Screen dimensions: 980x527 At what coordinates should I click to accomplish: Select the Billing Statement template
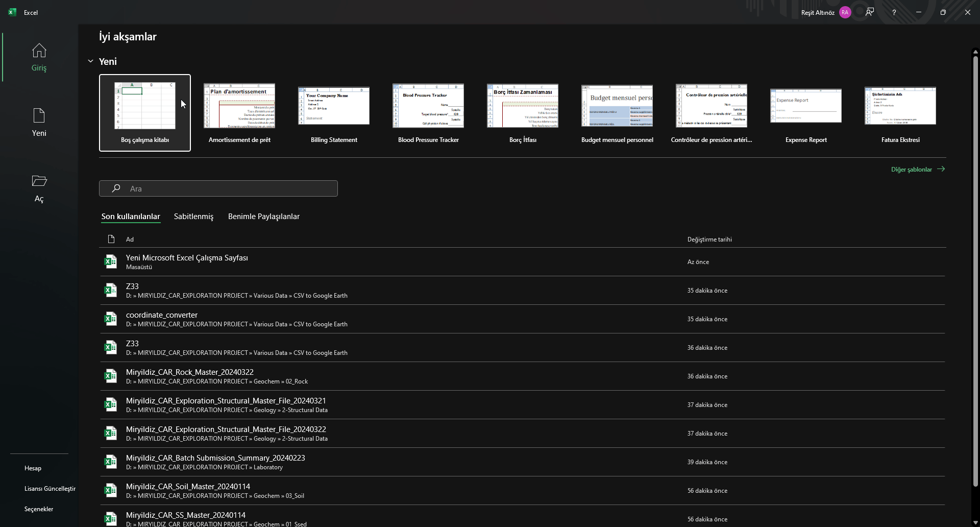tap(334, 113)
